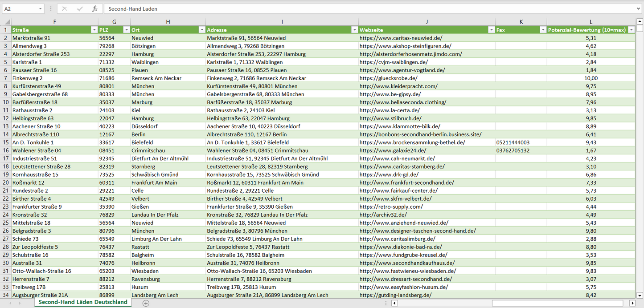Open the Ort column filter dropdown
The height and width of the screenshot is (308, 644).
(201, 30)
